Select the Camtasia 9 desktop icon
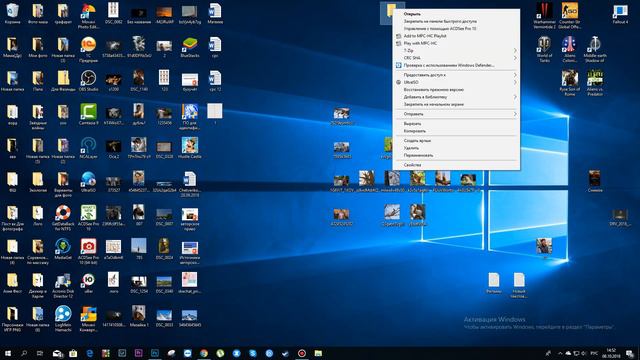Viewport: 640px width, 360px height. 88,114
